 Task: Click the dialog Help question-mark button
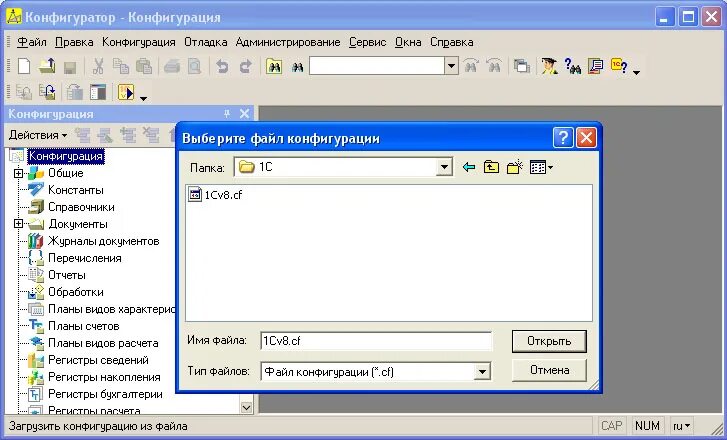pos(563,138)
